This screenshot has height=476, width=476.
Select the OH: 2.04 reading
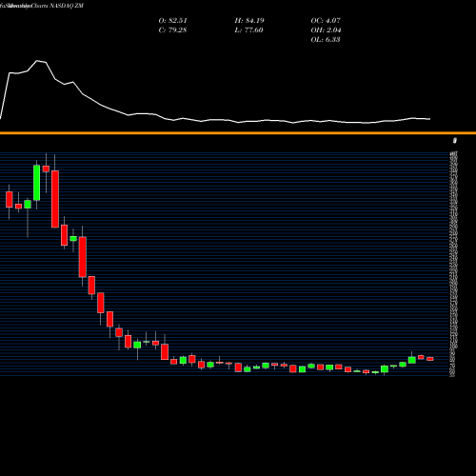tap(326, 30)
